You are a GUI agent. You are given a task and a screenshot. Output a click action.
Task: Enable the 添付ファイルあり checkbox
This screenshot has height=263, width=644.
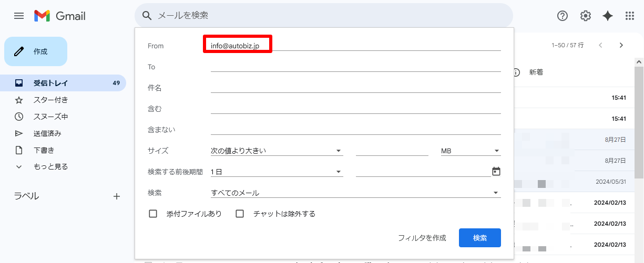[154, 214]
